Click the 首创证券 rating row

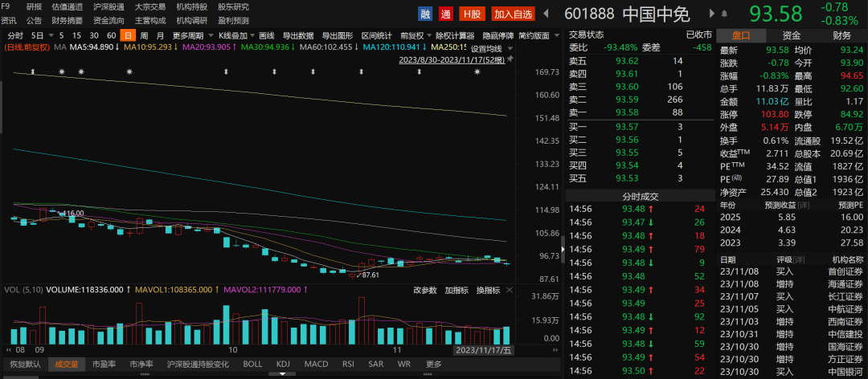791,272
